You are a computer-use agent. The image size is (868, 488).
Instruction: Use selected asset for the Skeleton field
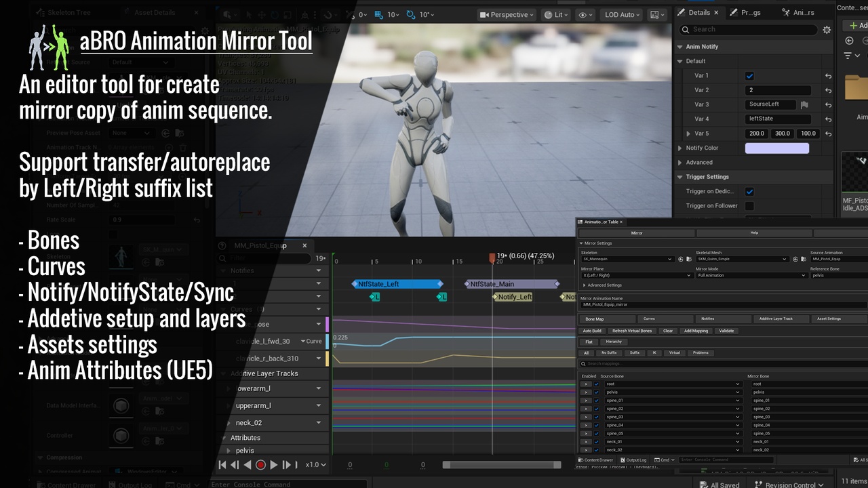[680, 259]
